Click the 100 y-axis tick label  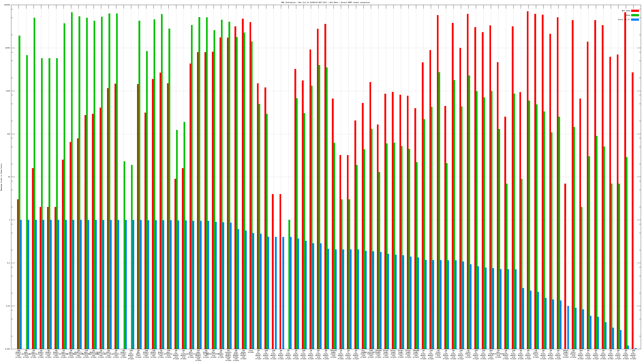tap(9, 134)
